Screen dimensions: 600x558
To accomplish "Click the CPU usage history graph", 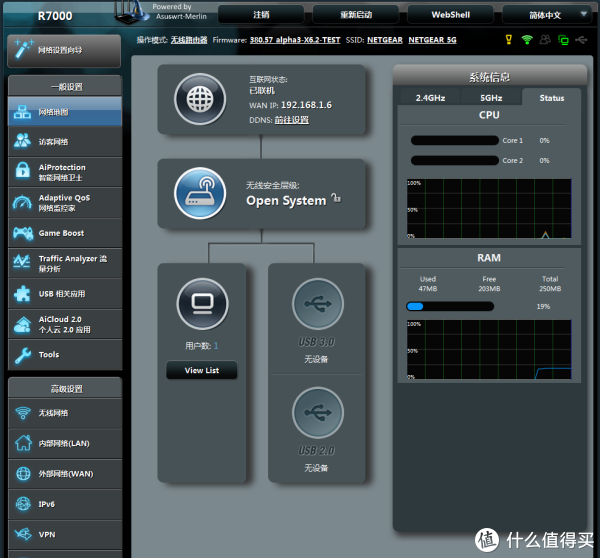I will point(489,209).
